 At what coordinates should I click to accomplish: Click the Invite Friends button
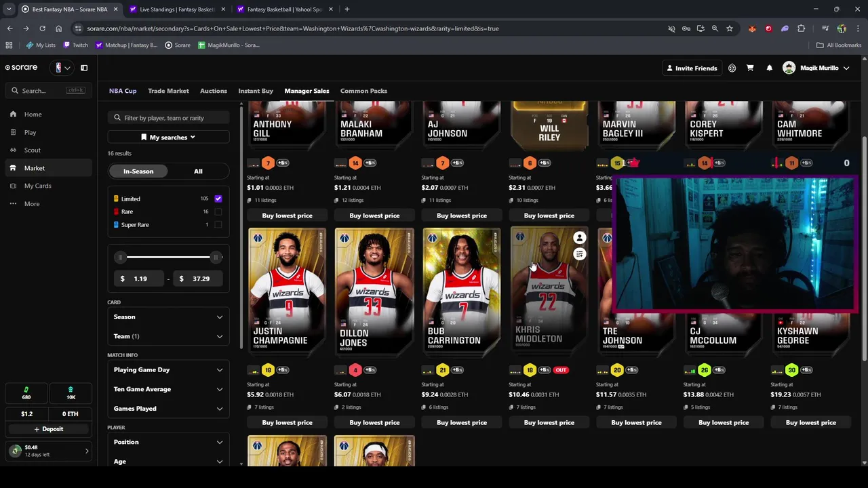(691, 68)
